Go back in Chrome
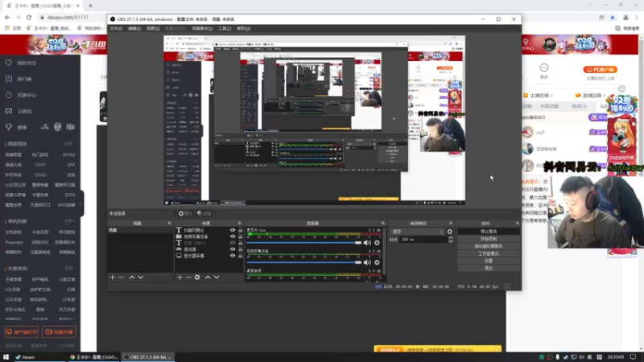 point(7,17)
